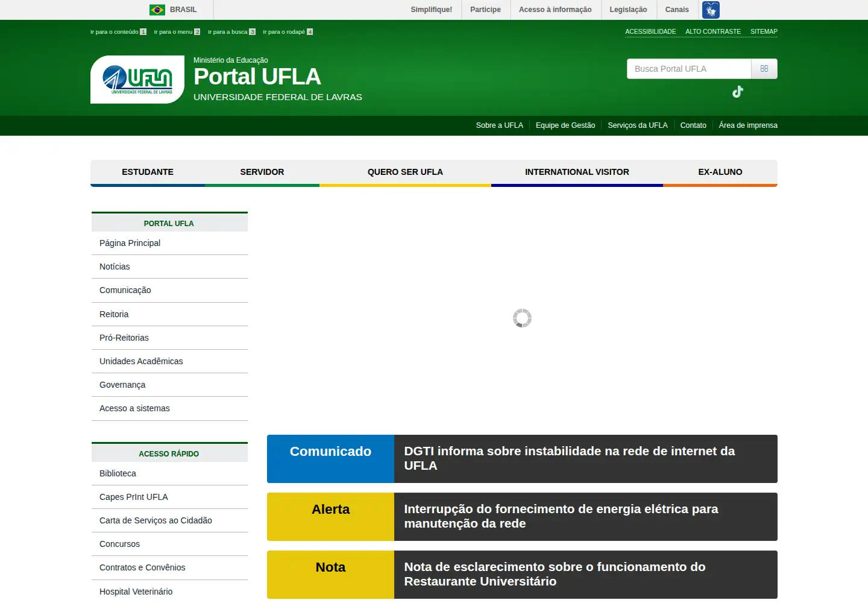Select the INTERNATIONAL VISITOR tab
Viewport: 868px width, 603px height.
pyautogui.click(x=577, y=172)
